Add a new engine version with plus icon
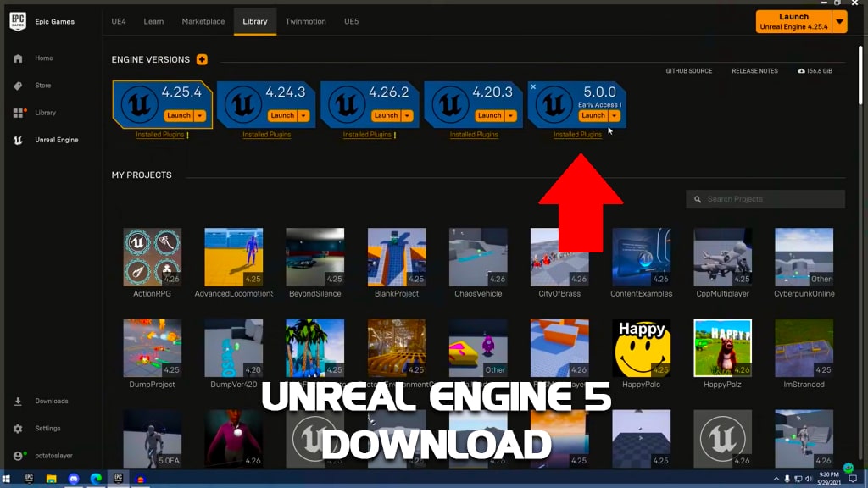Image resolution: width=868 pixels, height=488 pixels. (x=202, y=59)
